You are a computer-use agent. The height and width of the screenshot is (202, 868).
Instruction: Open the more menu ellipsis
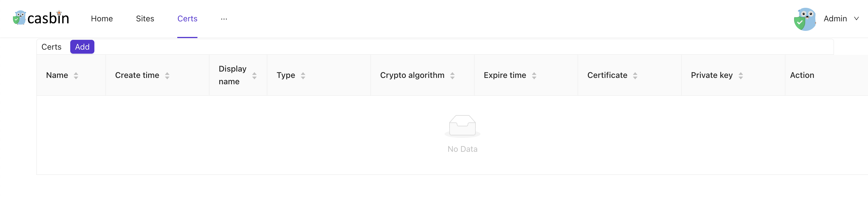tap(224, 19)
